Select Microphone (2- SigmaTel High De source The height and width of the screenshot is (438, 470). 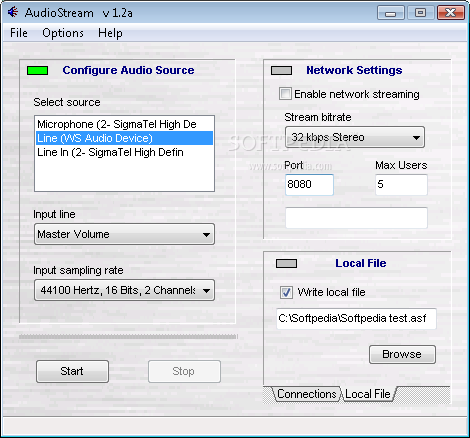click(x=124, y=124)
